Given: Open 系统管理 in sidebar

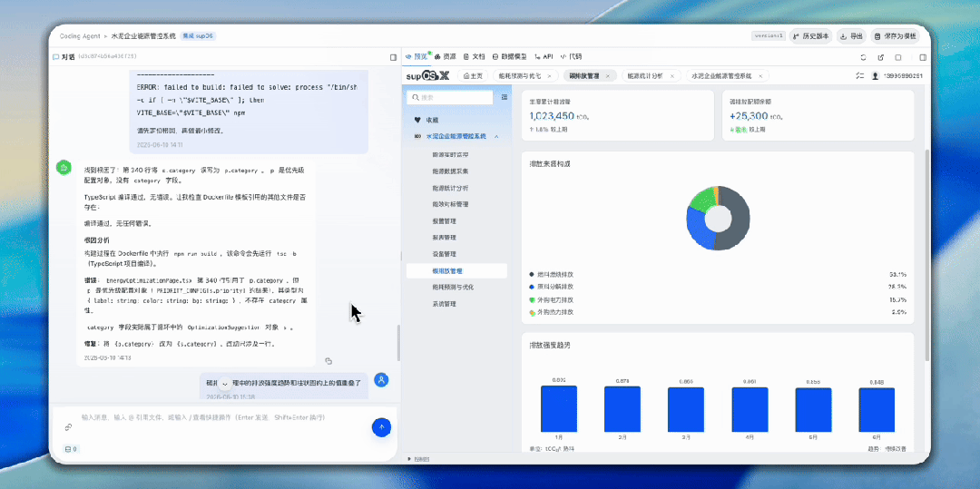Looking at the screenshot, I should point(445,304).
